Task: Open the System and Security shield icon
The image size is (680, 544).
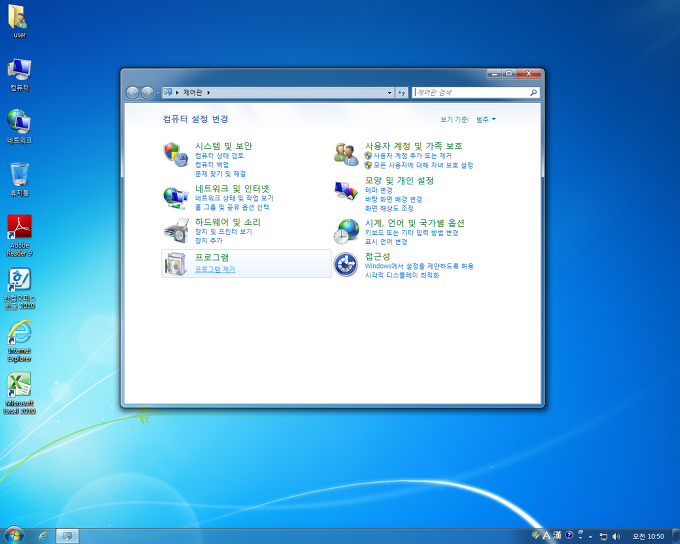Action: click(x=176, y=154)
